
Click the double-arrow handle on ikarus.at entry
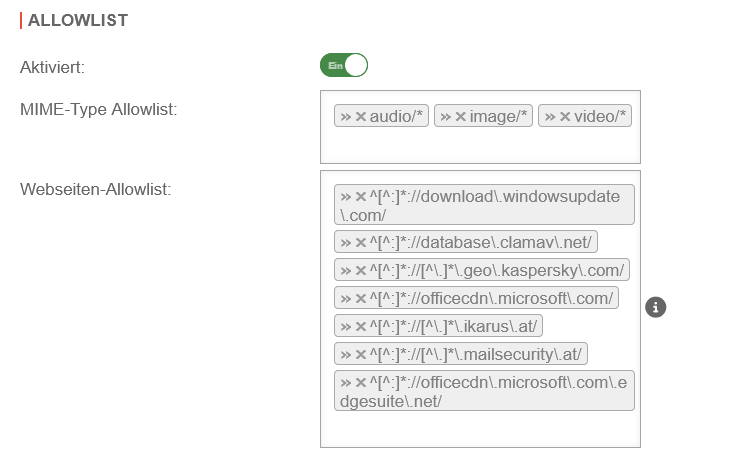346,326
